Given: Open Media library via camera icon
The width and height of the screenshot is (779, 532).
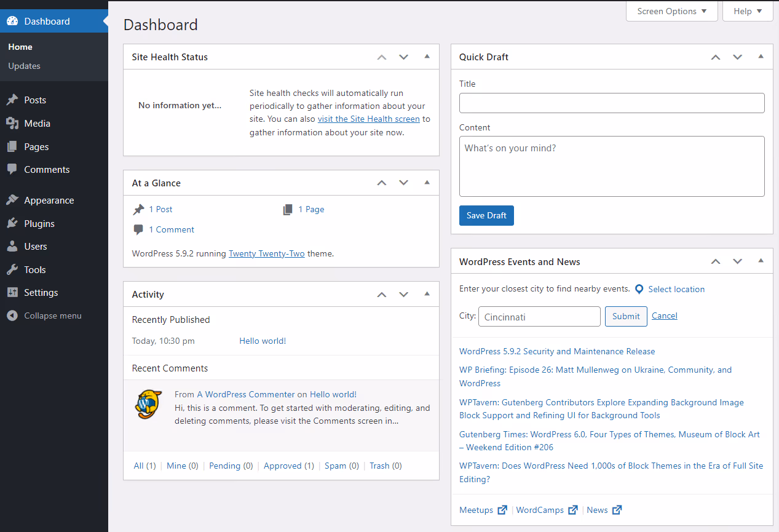Looking at the screenshot, I should pos(14,123).
